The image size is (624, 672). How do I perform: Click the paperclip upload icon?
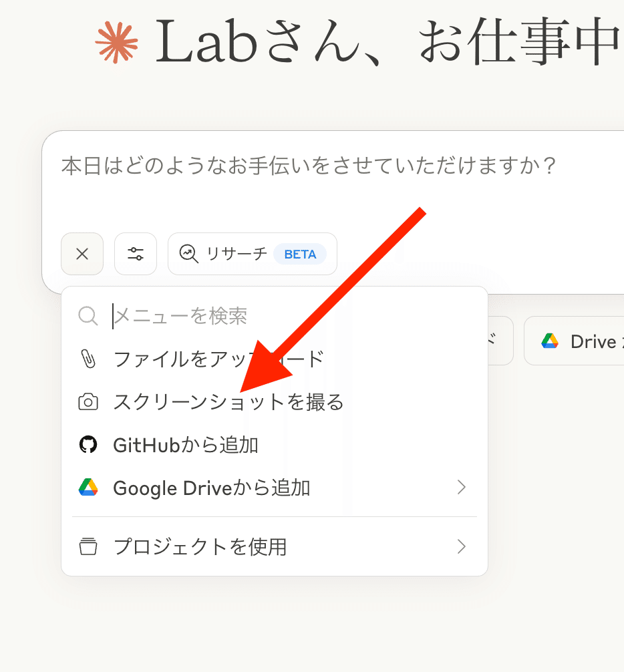(x=88, y=359)
